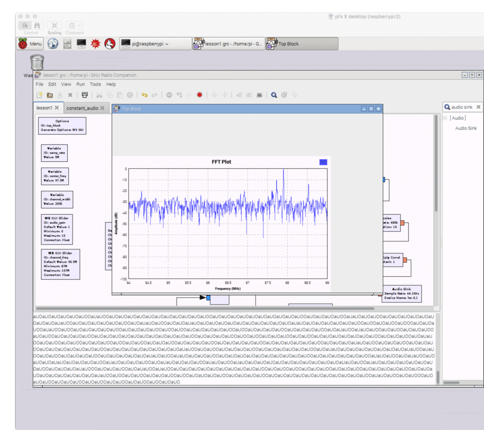Switch to pi@raspberrypi terminal taskbar entry
The height and width of the screenshot is (448, 484).
pyautogui.click(x=156, y=44)
